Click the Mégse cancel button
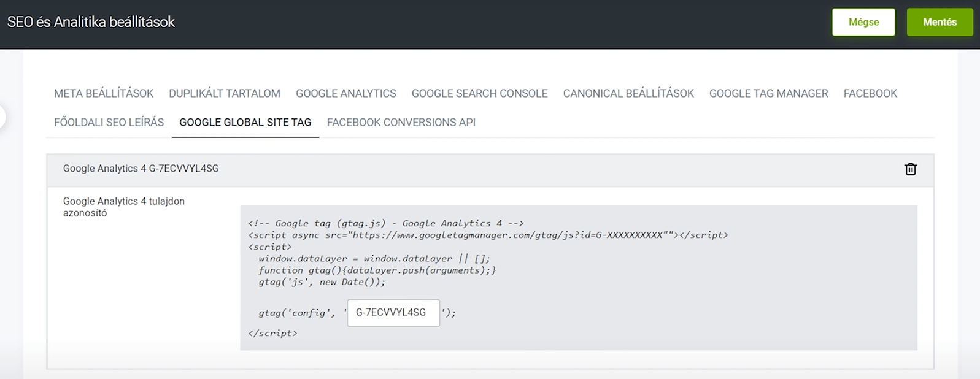 pyautogui.click(x=863, y=22)
